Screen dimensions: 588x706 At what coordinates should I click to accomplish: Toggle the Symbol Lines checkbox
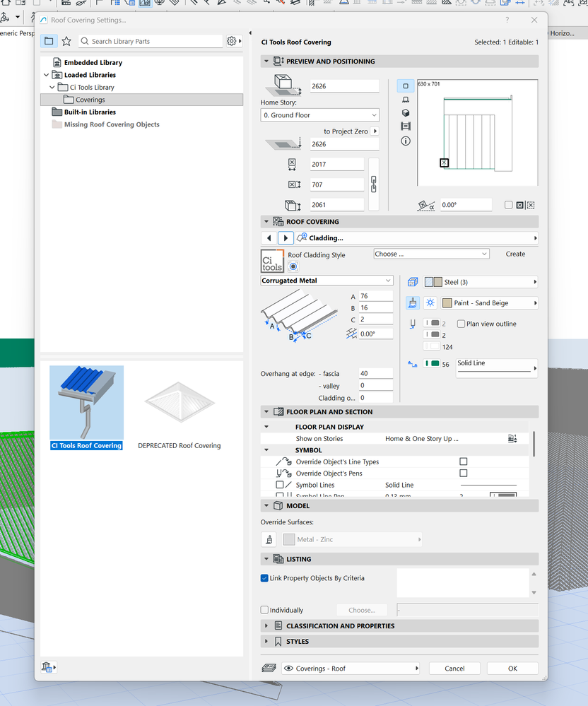point(280,485)
